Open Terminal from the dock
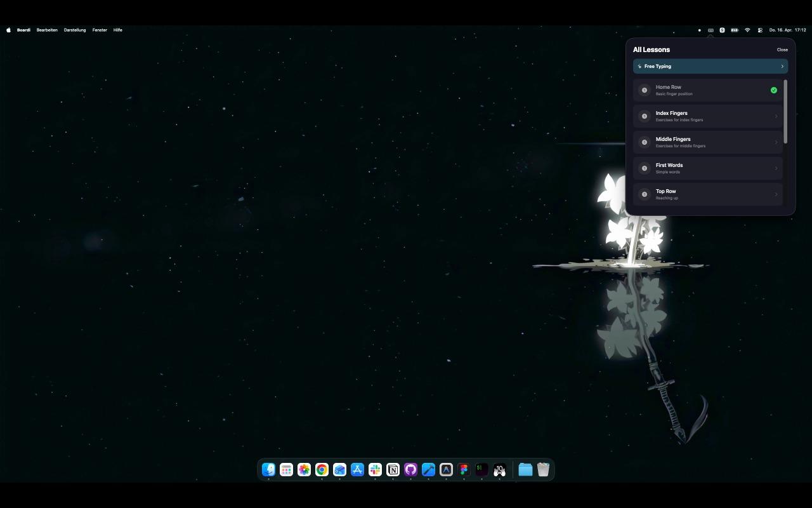812x508 pixels. click(x=482, y=469)
